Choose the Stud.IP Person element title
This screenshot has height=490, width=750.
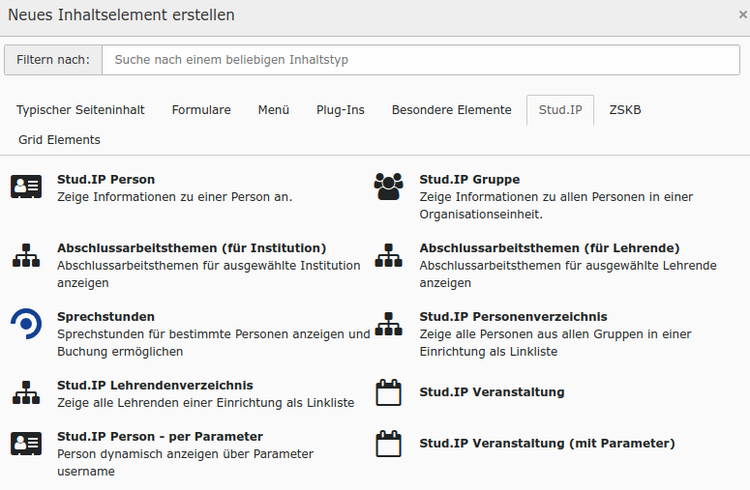coord(106,179)
